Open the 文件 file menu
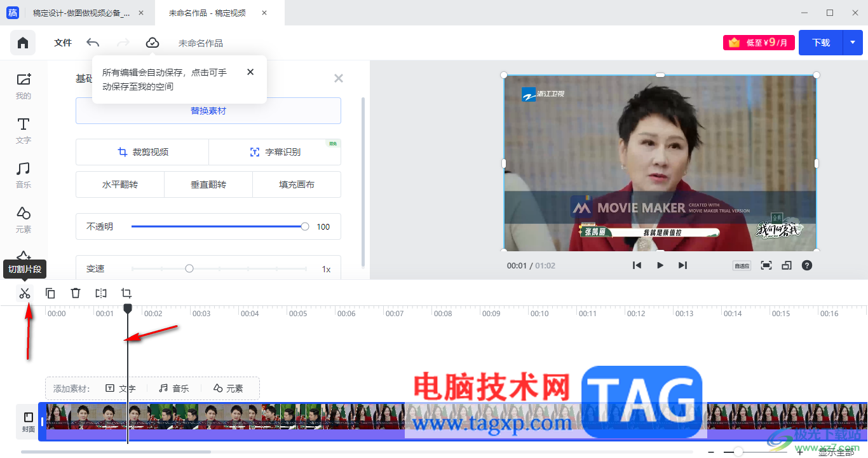The width and height of the screenshot is (868, 458). point(63,43)
